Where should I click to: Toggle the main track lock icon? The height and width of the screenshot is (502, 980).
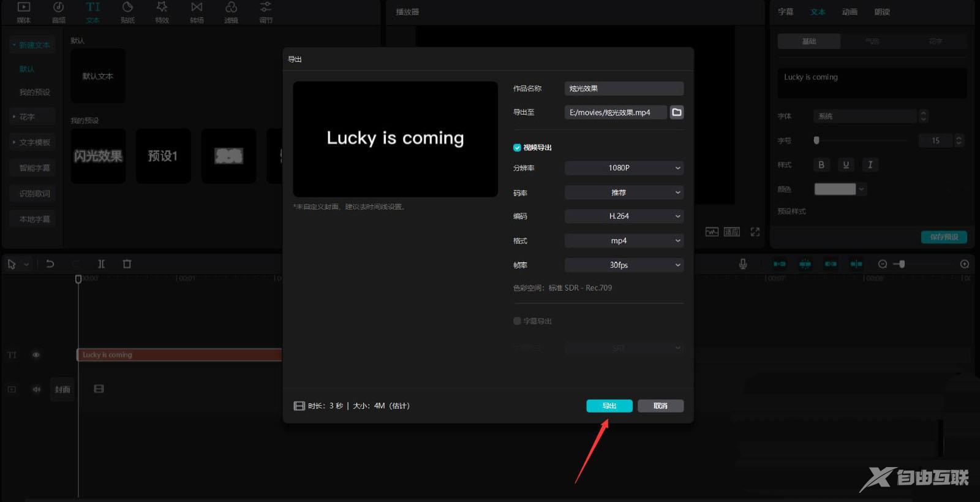12,389
